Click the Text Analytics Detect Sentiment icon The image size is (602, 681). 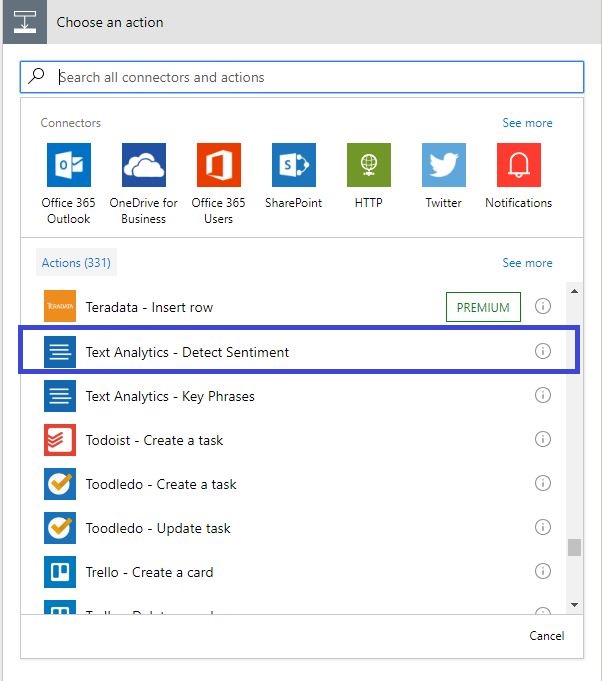tap(60, 352)
